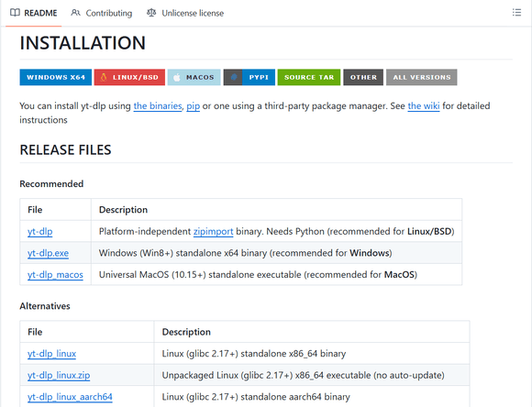
Task: Click the Unpackaged Linux x86_64 executable description
Action: pyautogui.click(x=303, y=376)
